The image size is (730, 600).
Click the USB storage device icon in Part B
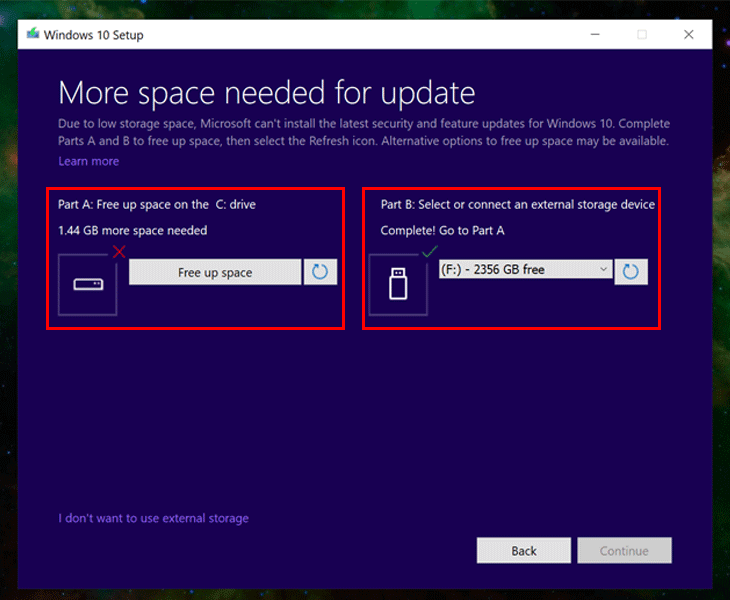click(x=398, y=284)
